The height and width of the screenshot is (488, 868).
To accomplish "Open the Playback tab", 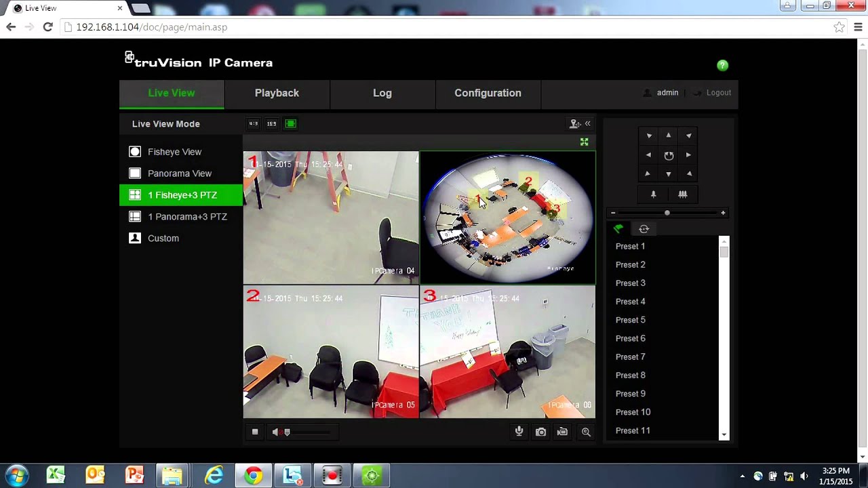I will tap(277, 93).
